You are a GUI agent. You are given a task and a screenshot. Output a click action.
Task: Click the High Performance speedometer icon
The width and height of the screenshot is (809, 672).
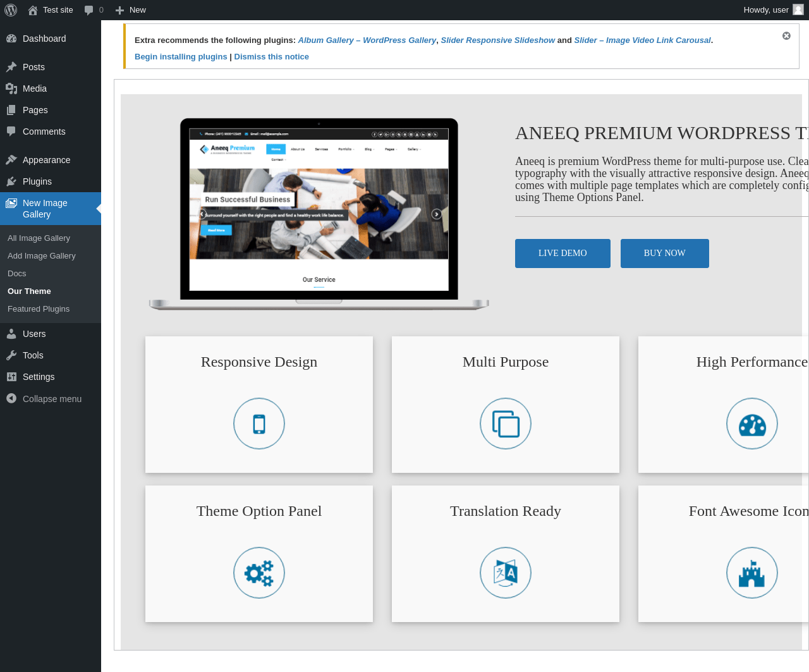click(752, 424)
